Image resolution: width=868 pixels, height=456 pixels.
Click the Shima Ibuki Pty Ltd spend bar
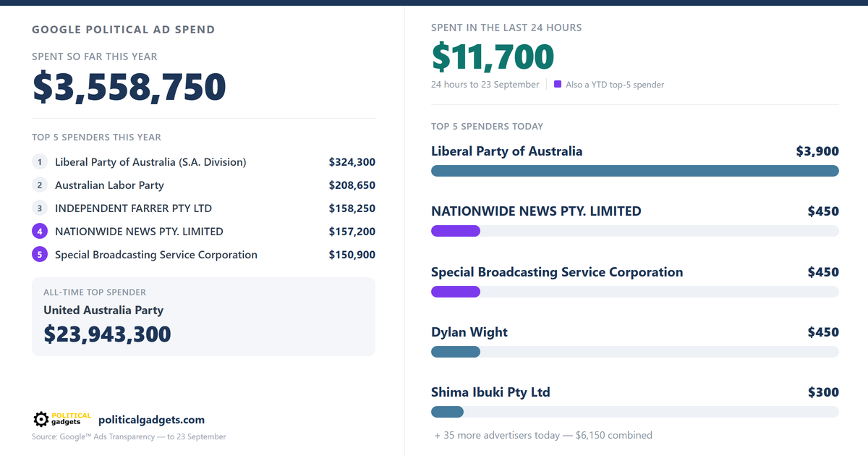coord(447,412)
